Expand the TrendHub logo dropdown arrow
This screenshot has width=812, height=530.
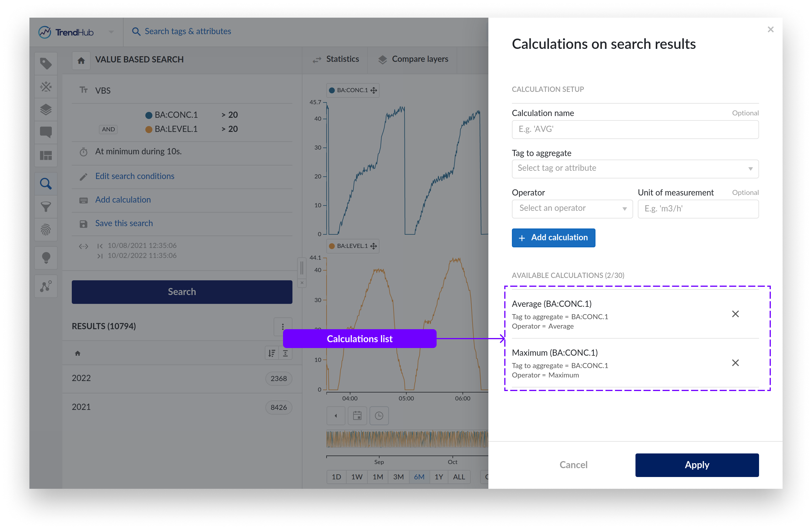(111, 32)
